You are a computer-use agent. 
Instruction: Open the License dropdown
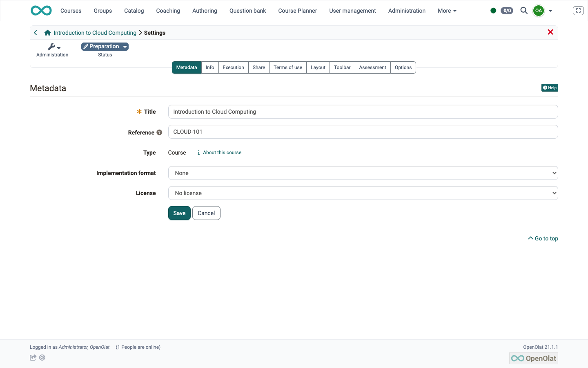[363, 193]
